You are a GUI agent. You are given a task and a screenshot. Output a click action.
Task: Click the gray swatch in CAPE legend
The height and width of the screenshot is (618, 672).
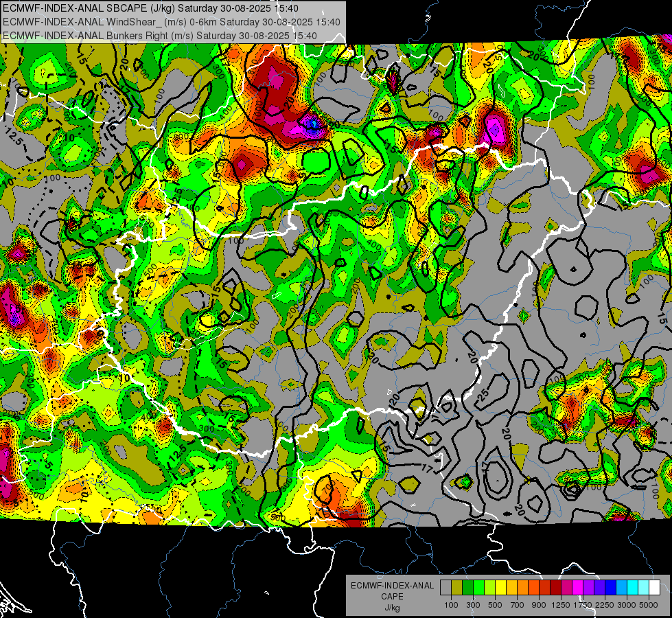tap(445, 588)
